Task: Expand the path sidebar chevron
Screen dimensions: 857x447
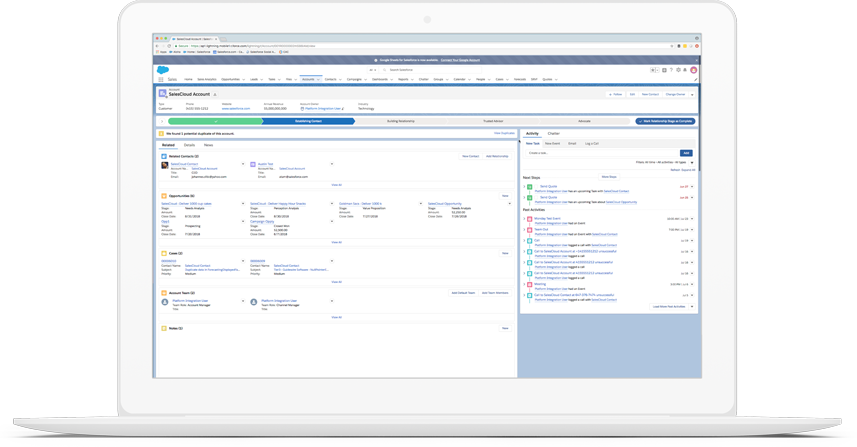Action: (x=162, y=121)
